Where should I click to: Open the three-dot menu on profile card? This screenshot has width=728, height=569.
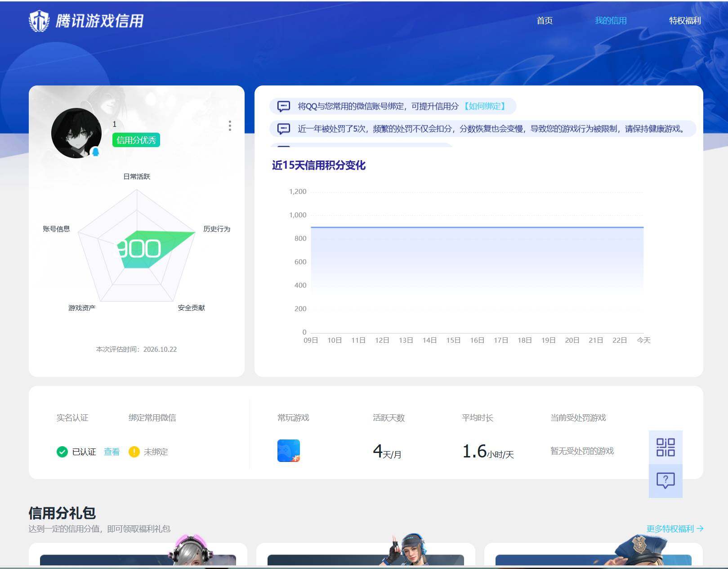click(x=230, y=125)
